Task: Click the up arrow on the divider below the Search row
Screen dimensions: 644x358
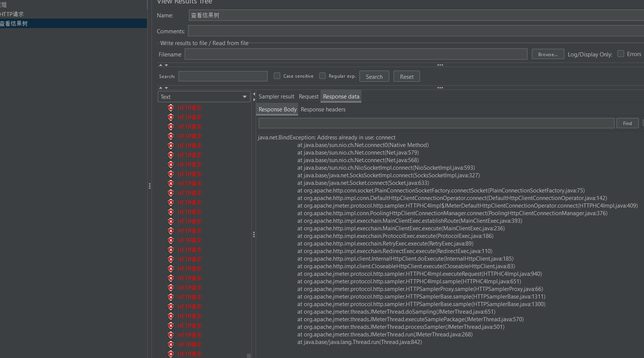Action: [160, 88]
